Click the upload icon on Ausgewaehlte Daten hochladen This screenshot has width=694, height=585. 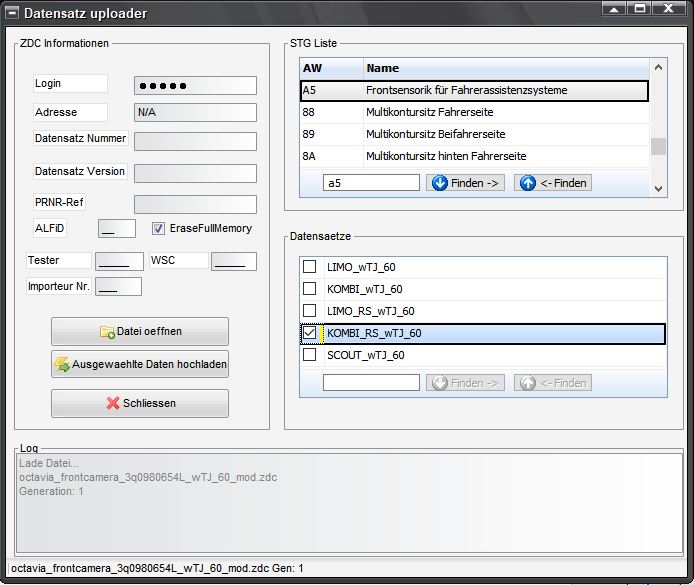[62, 365]
